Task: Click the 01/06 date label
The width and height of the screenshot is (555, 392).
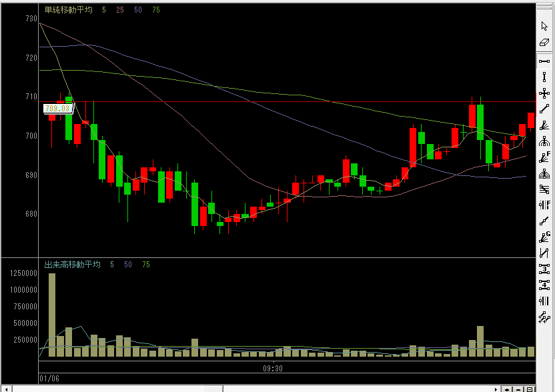Action: tap(49, 379)
